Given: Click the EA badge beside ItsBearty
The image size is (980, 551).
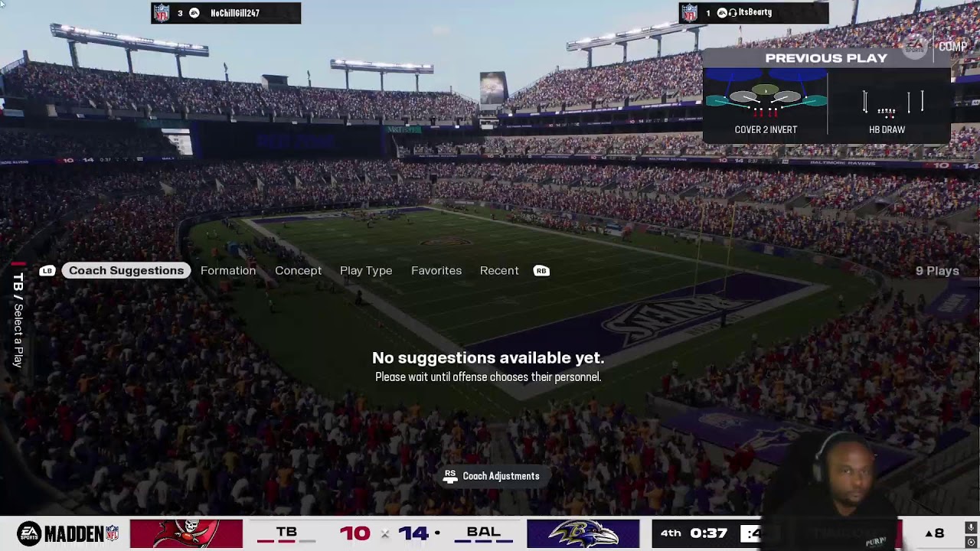Looking at the screenshot, I should click(x=721, y=13).
